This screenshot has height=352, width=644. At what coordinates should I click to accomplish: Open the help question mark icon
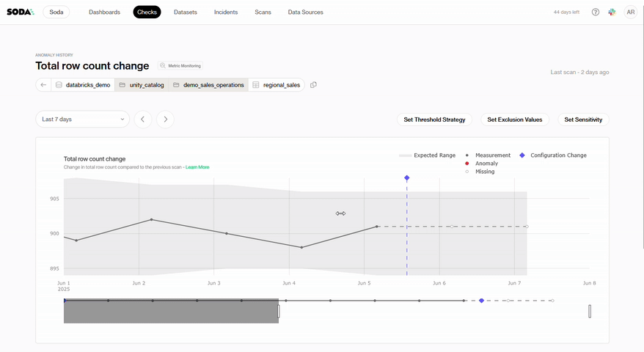click(x=595, y=12)
